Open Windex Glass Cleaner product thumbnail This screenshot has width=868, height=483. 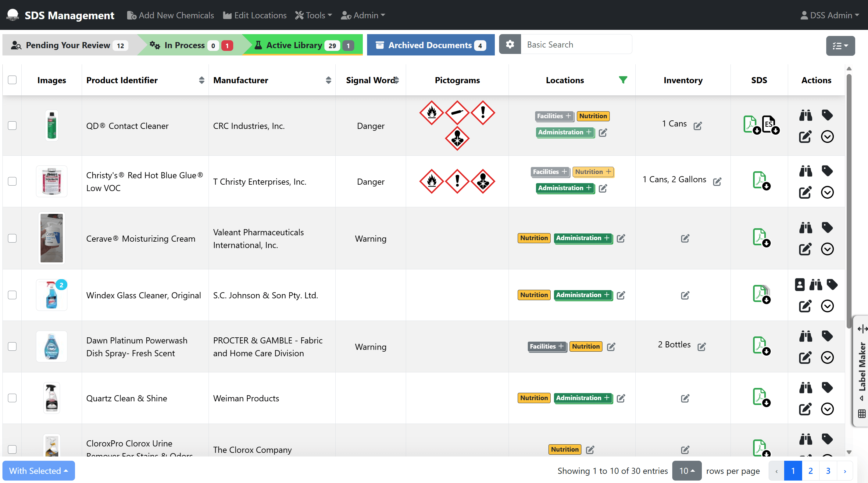coord(52,295)
